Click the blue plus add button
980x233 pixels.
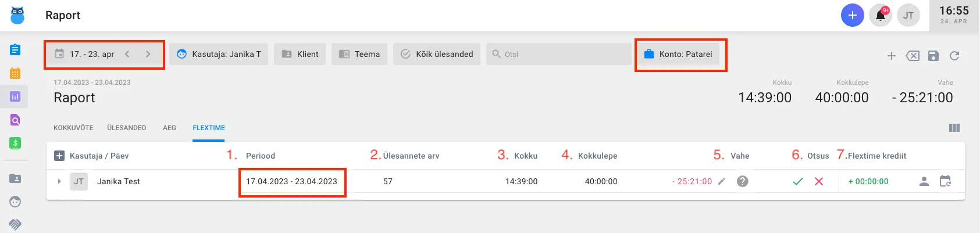[852, 16]
